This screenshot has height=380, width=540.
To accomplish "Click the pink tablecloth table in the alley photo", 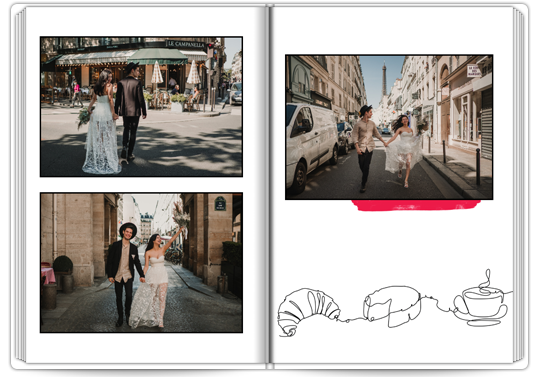I will (48, 275).
